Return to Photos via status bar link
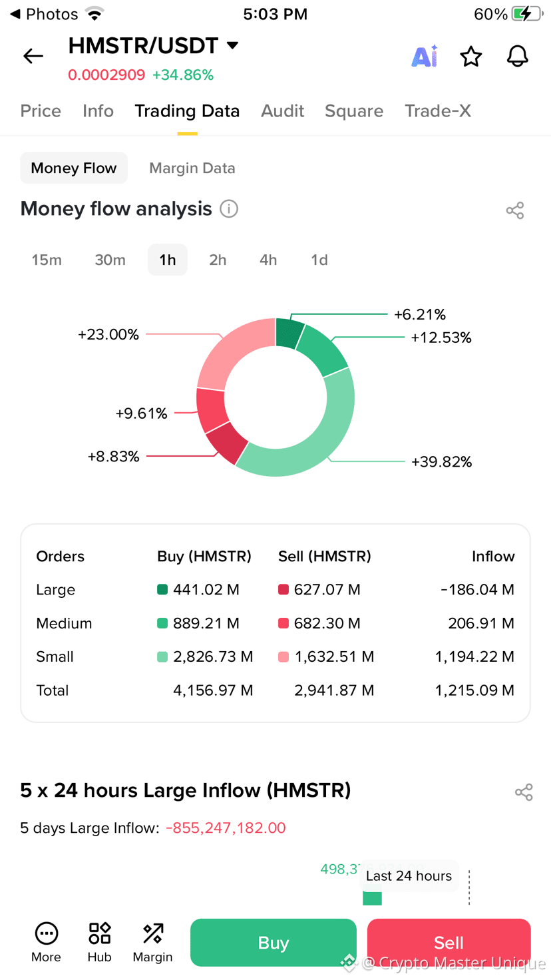This screenshot has width=551, height=980. (44, 14)
